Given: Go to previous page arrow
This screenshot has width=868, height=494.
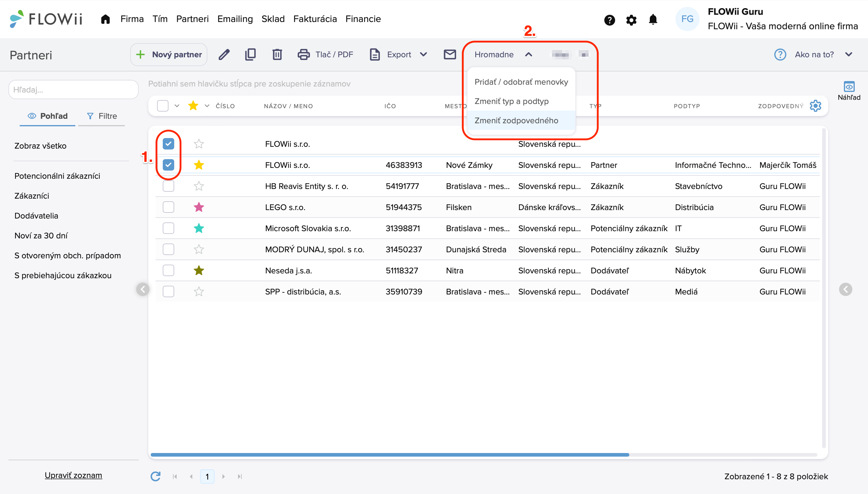Looking at the screenshot, I should coord(191,477).
